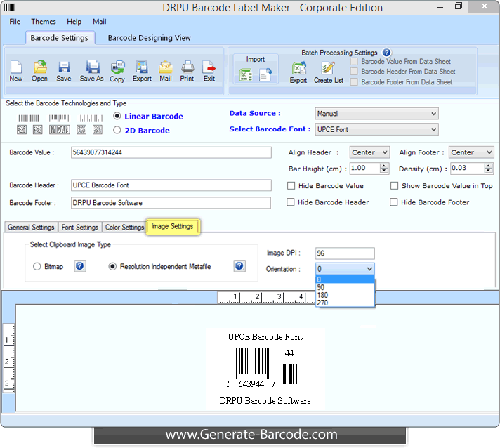Open the File menu
500x448 pixels.
pyautogui.click(x=15, y=22)
